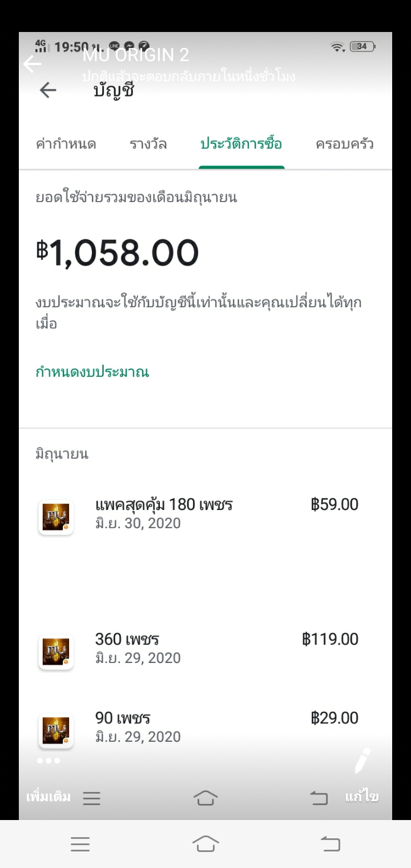Tap the white back arrow near MU ORIGIN 2

pyautogui.click(x=32, y=64)
